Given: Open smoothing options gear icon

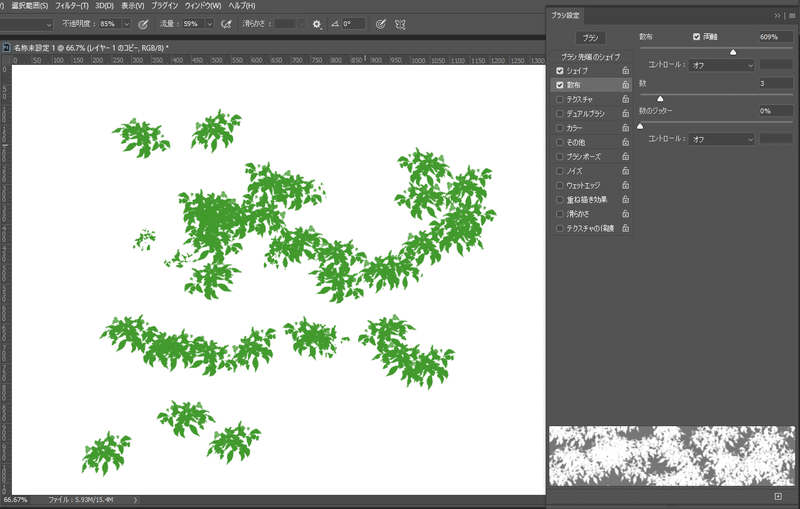Looking at the screenshot, I should 317,24.
